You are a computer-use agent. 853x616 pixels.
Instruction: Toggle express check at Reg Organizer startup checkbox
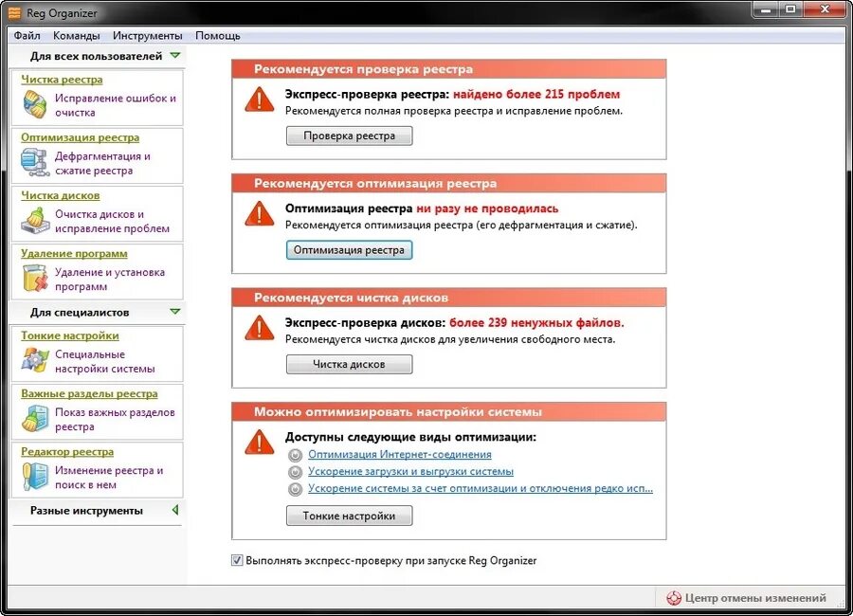point(237,560)
